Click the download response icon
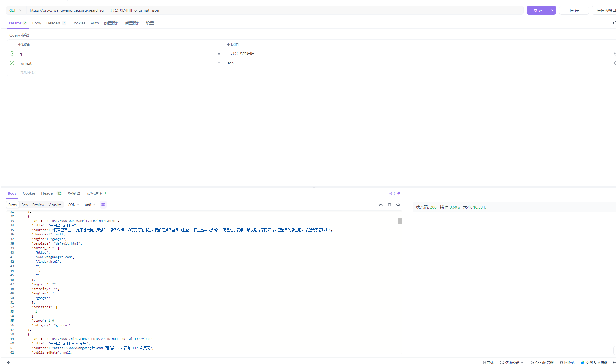616x364 pixels. click(381, 205)
